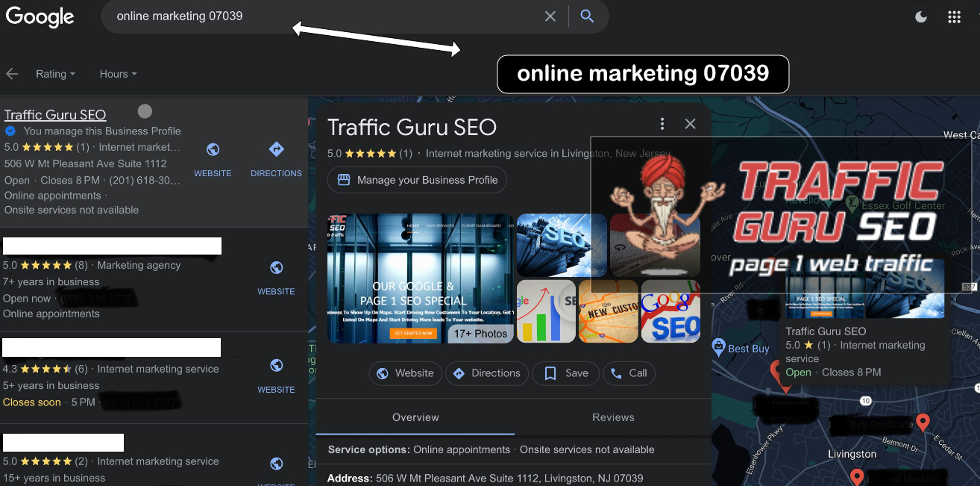Screen dimensions: 980x486
Task: Click Website globe icon for Traffic Guru SEO
Action: tap(213, 150)
